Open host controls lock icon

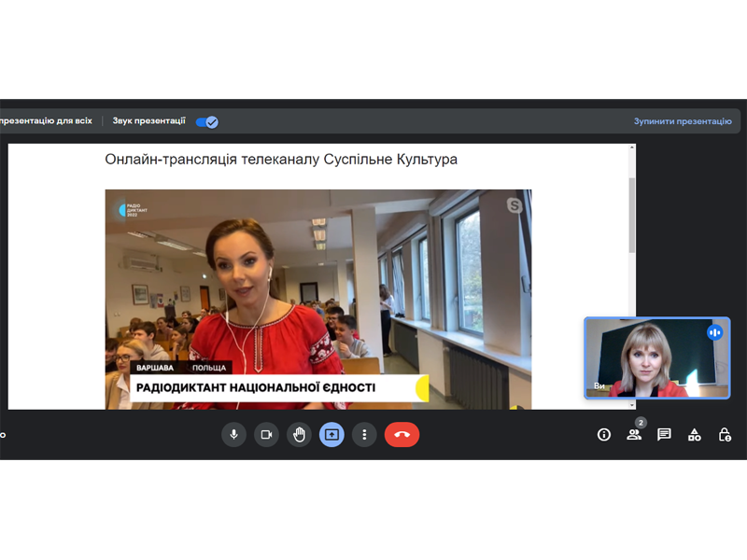(725, 434)
